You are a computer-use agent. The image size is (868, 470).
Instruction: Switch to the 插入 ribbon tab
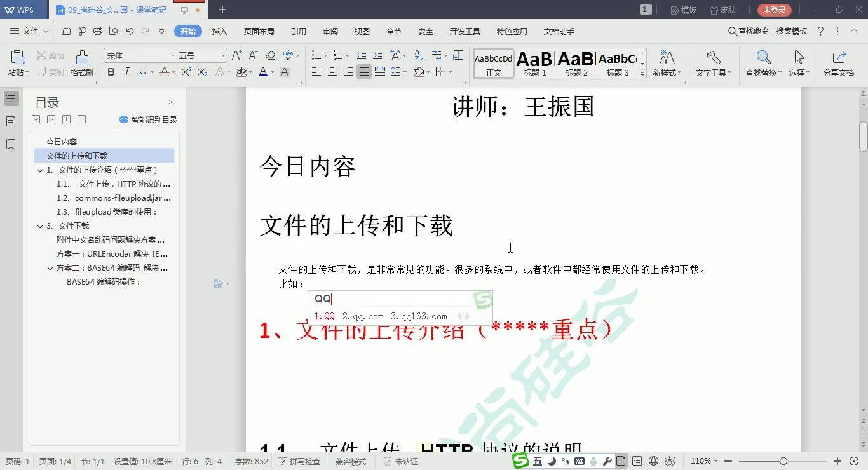pyautogui.click(x=219, y=30)
